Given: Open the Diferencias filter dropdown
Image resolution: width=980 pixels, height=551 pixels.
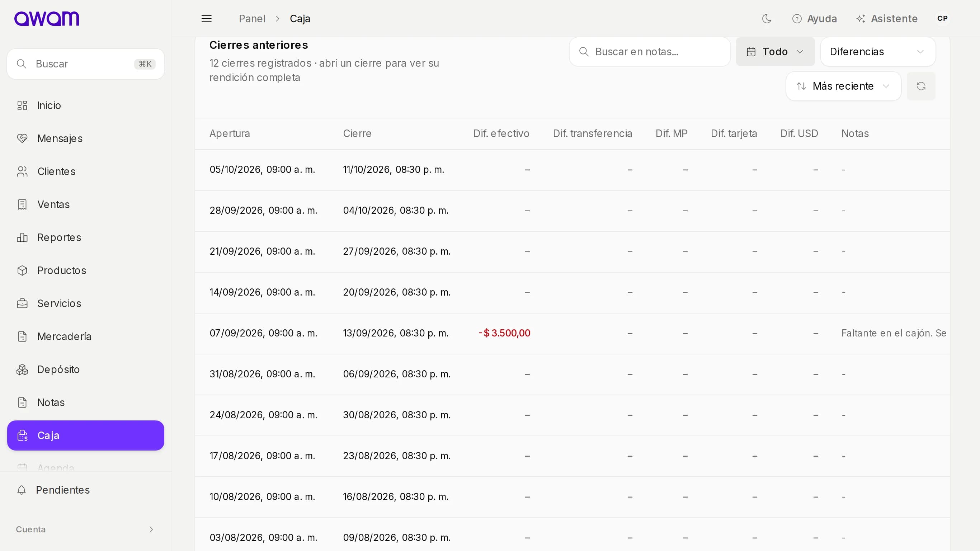Looking at the screenshot, I should coord(878,52).
